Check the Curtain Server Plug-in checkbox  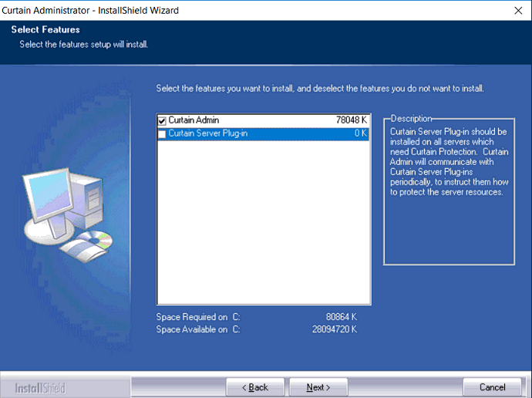[x=162, y=134]
